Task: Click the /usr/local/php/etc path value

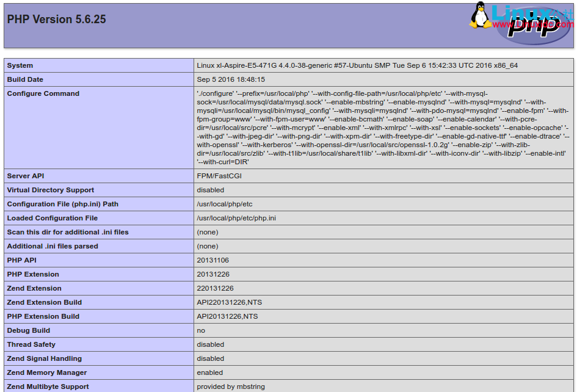Action: 224,204
